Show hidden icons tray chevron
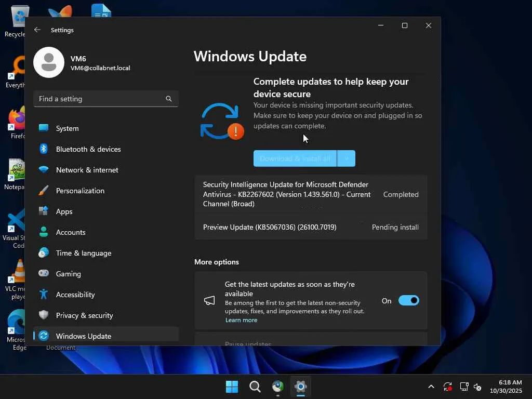 [x=431, y=387]
